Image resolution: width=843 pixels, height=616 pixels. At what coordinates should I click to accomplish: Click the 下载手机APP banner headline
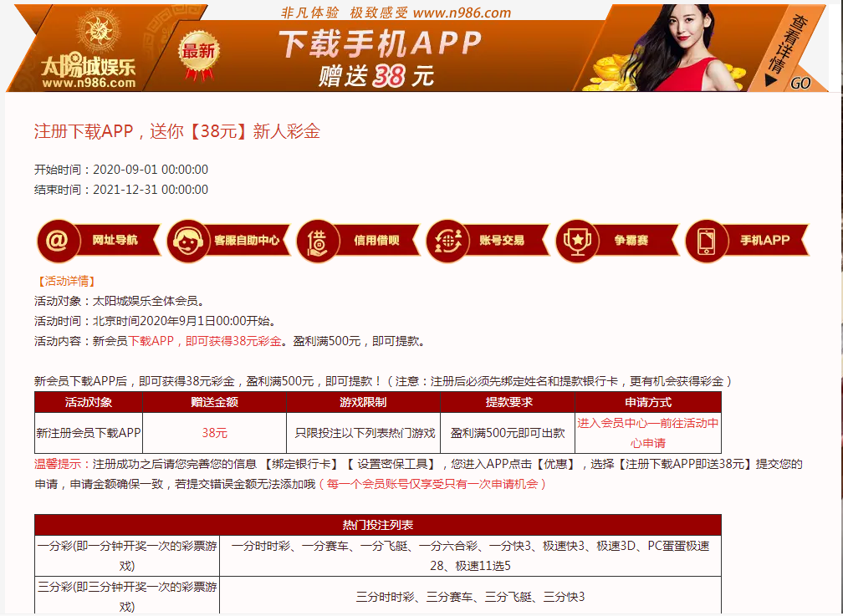pos(380,43)
